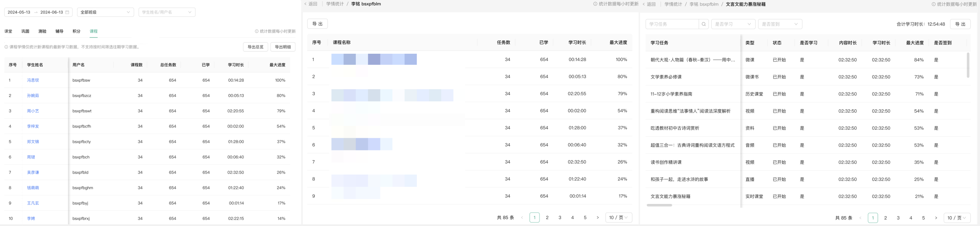980x226 pixels.
Task: Open the 学生姓名/用户名 search dropdown
Action: 167,12
